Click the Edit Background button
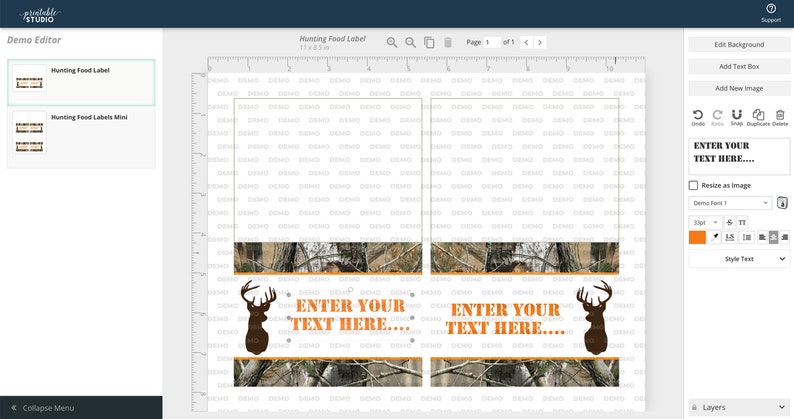Screen dimensions: 794x419 [739, 45]
